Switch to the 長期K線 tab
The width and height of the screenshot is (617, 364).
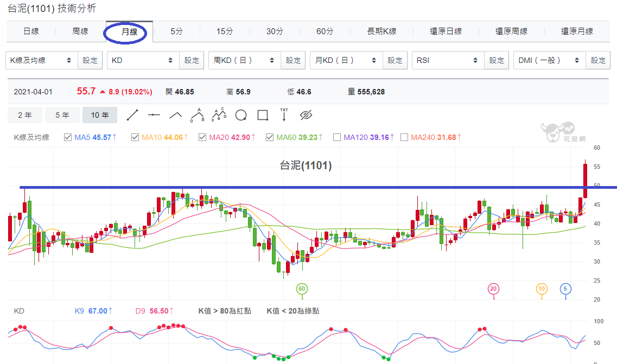click(x=381, y=31)
